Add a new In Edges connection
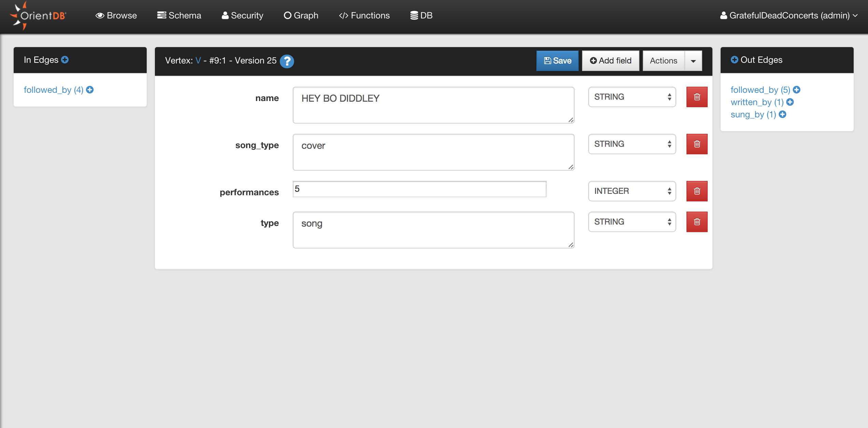This screenshot has height=428, width=868. coord(65,60)
